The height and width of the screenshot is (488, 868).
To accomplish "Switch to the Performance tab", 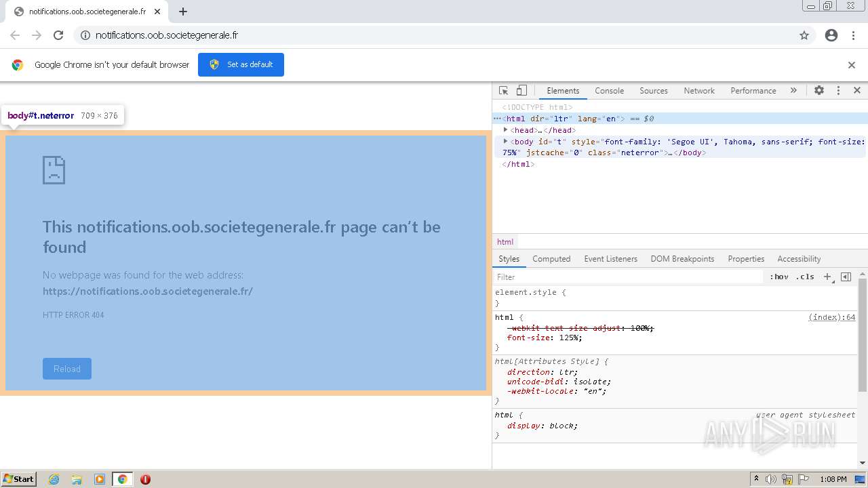I will point(753,90).
